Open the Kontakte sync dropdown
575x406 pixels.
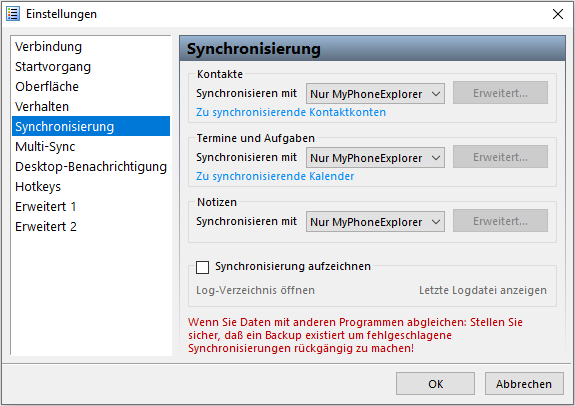[x=376, y=94]
